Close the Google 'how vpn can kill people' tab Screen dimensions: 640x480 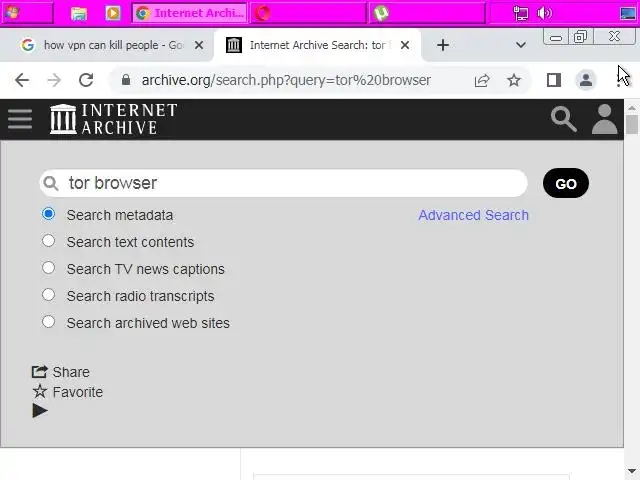[x=199, y=45]
